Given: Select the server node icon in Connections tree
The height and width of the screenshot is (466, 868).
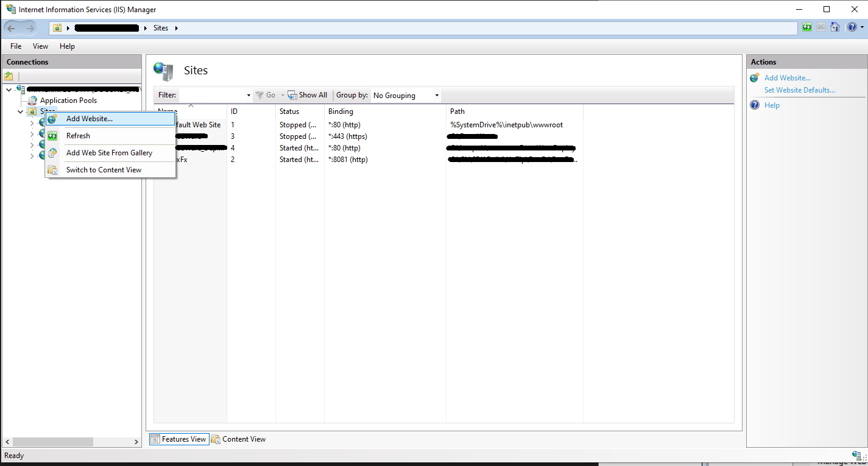Looking at the screenshot, I should (x=21, y=90).
